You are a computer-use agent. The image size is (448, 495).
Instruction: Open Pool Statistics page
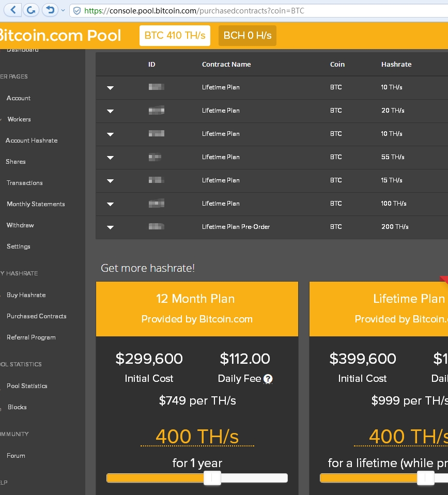[27, 386]
